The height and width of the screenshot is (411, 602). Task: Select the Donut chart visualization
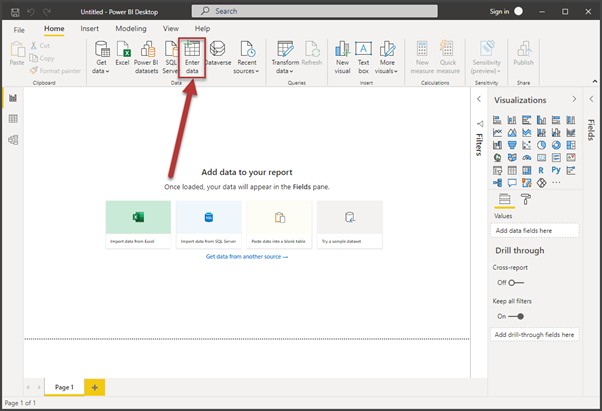(x=556, y=145)
